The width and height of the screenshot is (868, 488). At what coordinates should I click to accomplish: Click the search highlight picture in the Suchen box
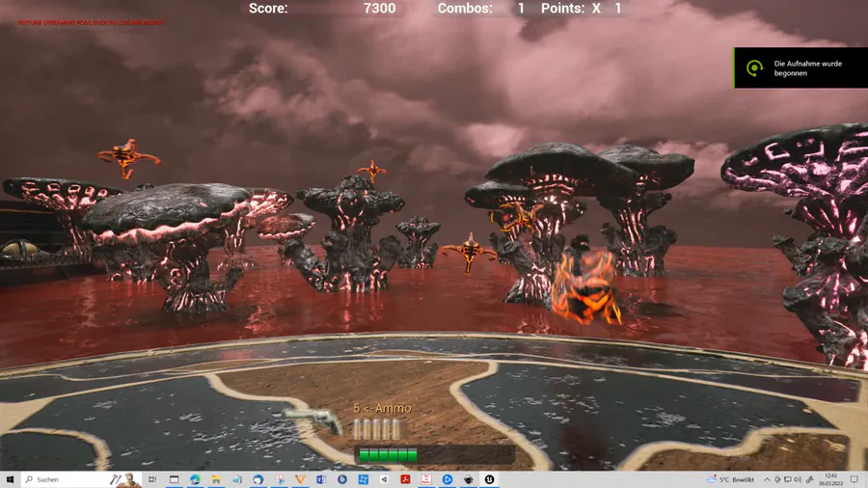pyautogui.click(x=124, y=479)
